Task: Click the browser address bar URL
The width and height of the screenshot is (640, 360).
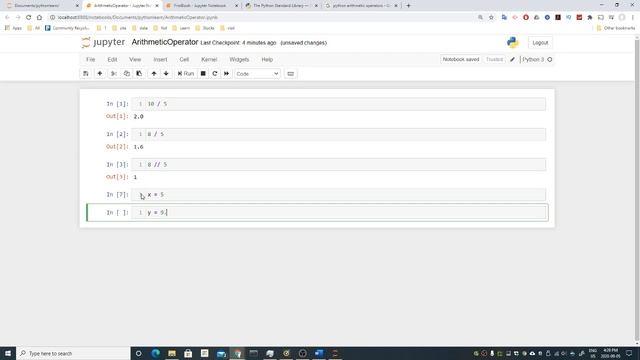Action: click(138, 18)
